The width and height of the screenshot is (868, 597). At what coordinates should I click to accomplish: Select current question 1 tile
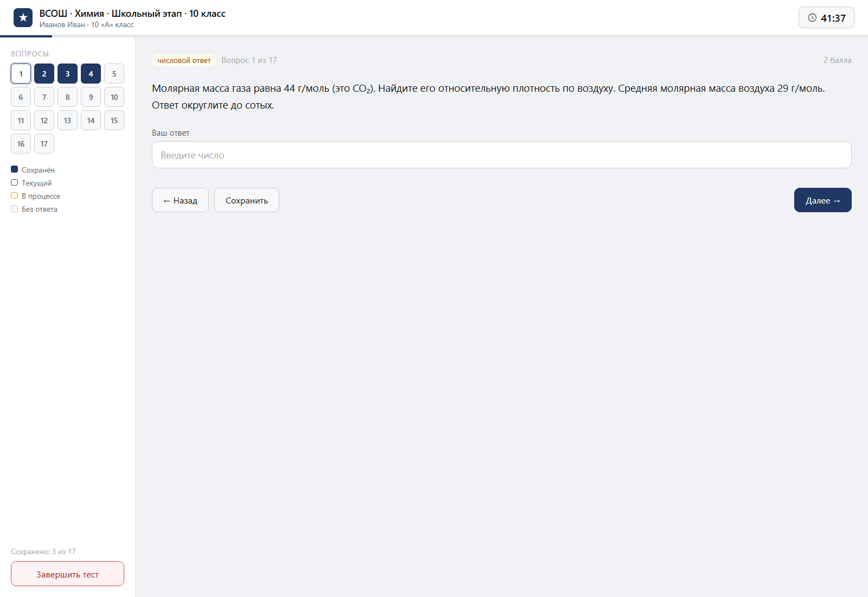[x=21, y=74]
